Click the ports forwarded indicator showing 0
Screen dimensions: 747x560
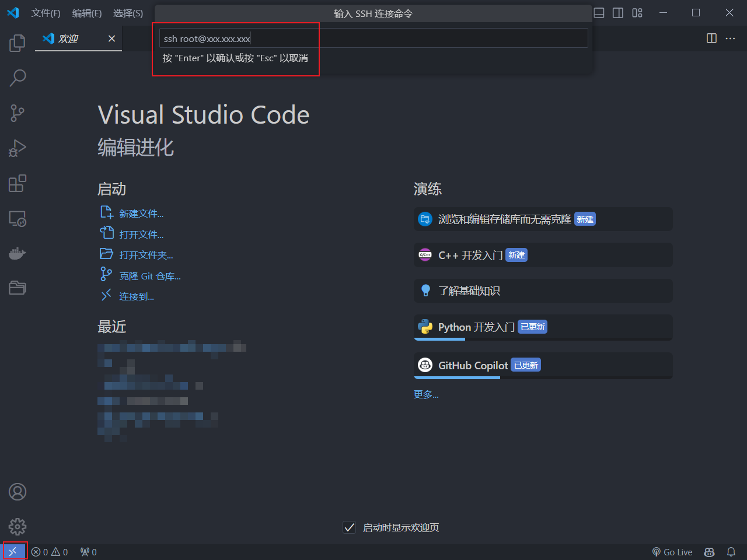point(89,552)
